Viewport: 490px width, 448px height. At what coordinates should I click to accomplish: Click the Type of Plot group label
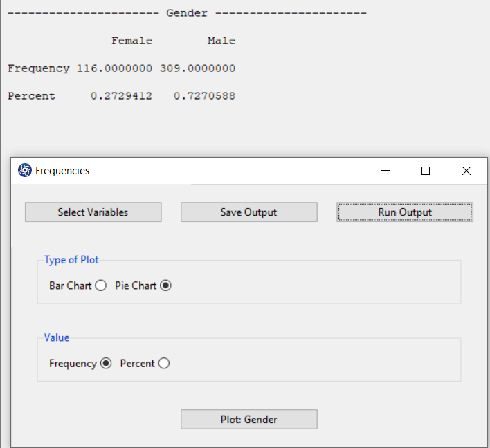pos(71,260)
